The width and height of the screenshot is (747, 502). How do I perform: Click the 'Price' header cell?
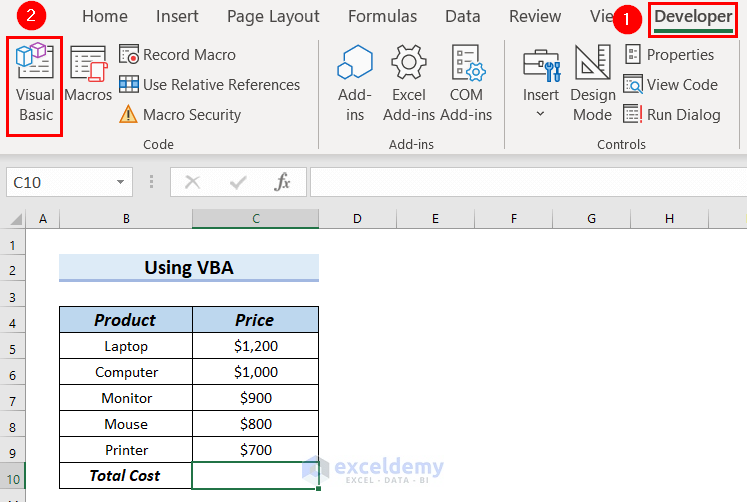255,320
